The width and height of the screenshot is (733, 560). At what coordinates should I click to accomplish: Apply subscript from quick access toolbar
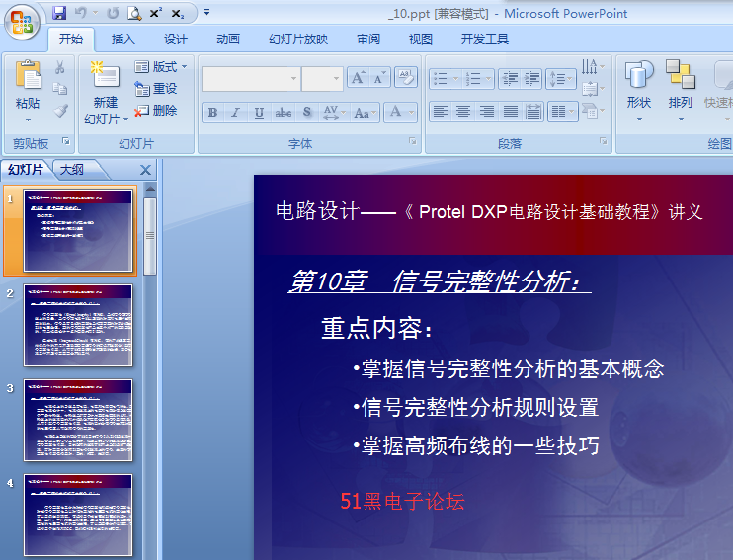pos(178,14)
